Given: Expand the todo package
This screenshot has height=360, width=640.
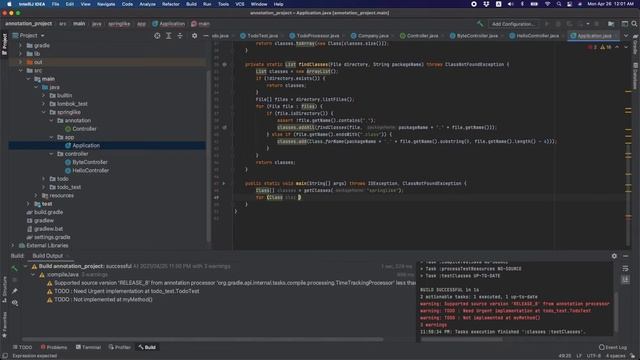Looking at the screenshot, I should click(x=44, y=179).
